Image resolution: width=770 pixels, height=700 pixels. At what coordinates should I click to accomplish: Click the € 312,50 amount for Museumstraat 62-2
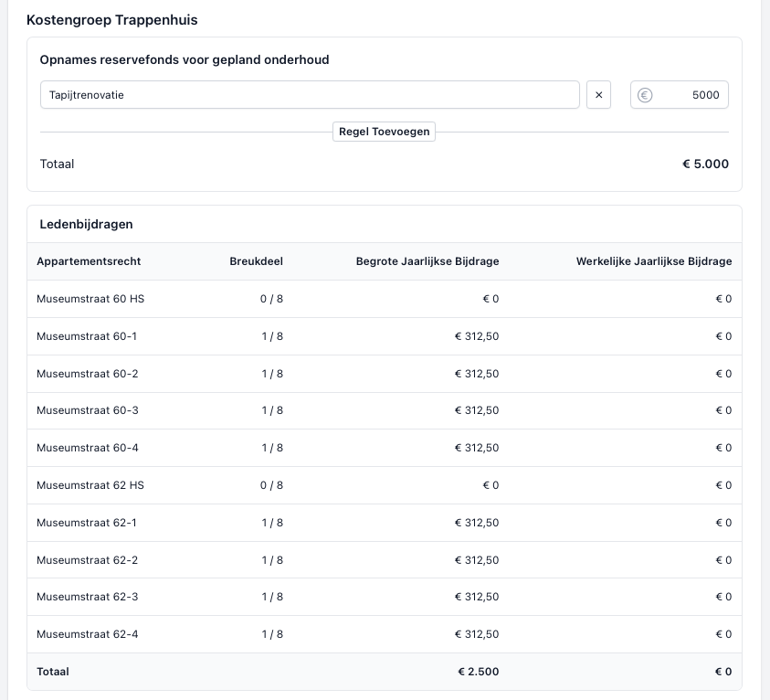(477, 560)
